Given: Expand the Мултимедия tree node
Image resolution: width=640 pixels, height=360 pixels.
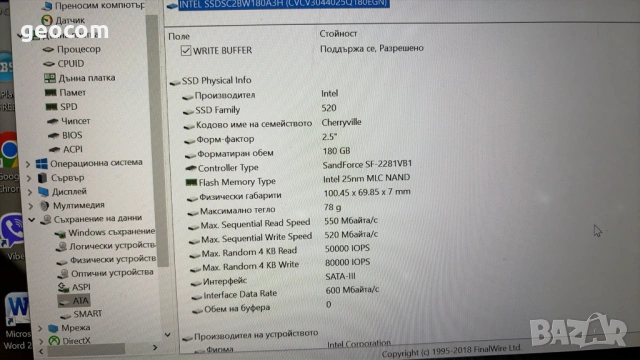Looking at the screenshot, I should (31, 206).
